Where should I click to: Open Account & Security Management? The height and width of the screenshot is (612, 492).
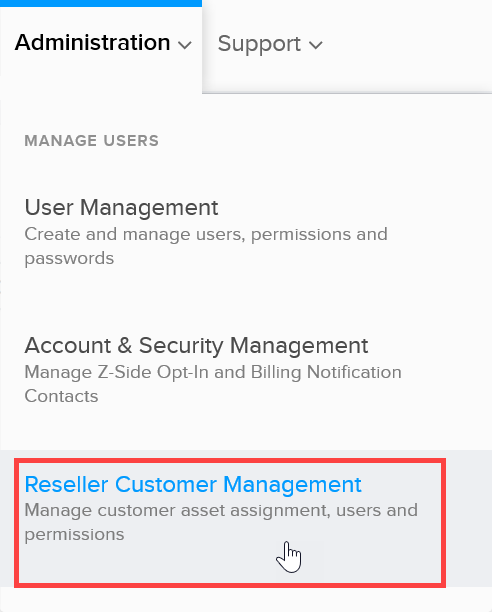point(196,345)
